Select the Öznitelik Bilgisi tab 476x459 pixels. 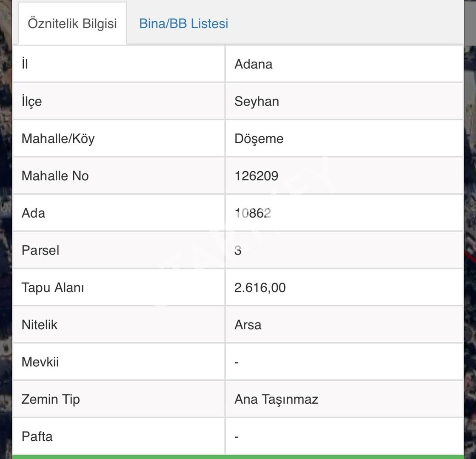[72, 23]
